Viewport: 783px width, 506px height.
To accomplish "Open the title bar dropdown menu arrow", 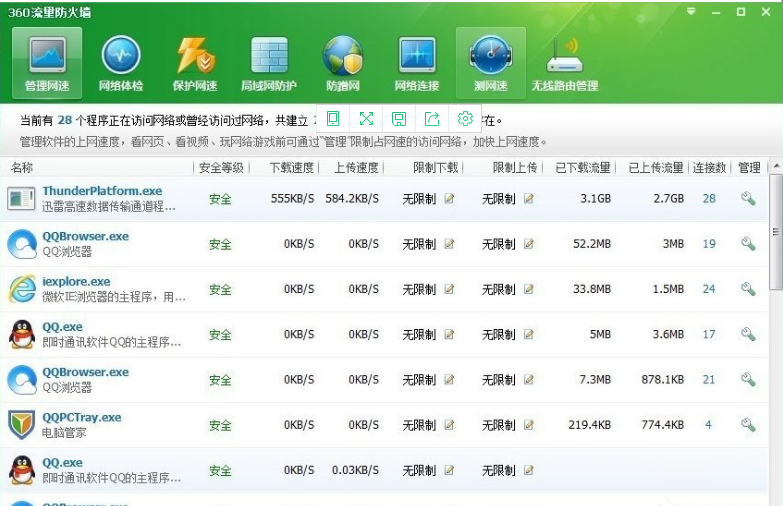I will tap(691, 11).
